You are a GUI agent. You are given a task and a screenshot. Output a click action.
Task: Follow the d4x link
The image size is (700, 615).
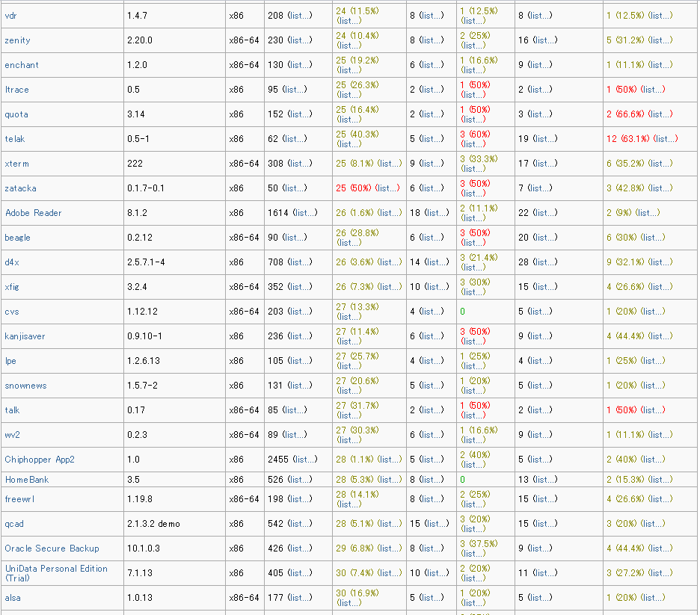[12, 262]
